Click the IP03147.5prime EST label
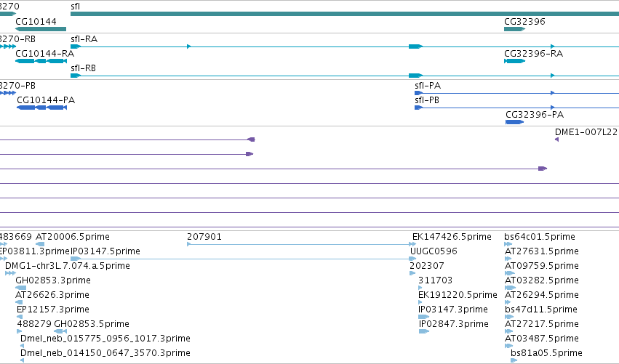619x364 pixels. tap(105, 251)
